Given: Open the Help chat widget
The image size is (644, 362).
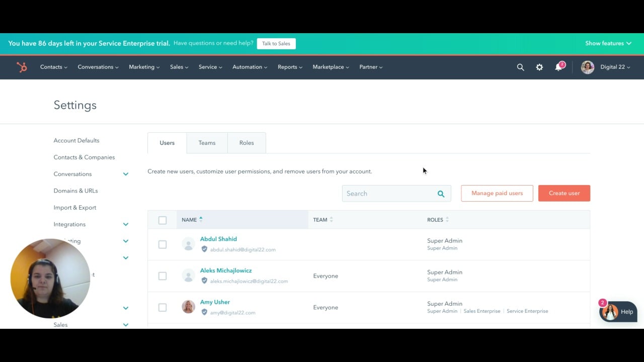Looking at the screenshot, I should [619, 312].
